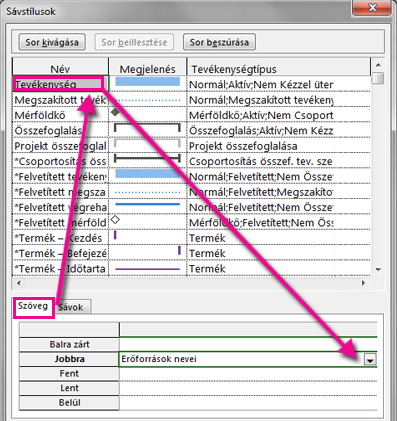Click the Normál;Aktív;Nem Kézzel task type cell
Viewport: 397px width, 421px height.
pyautogui.click(x=279, y=84)
